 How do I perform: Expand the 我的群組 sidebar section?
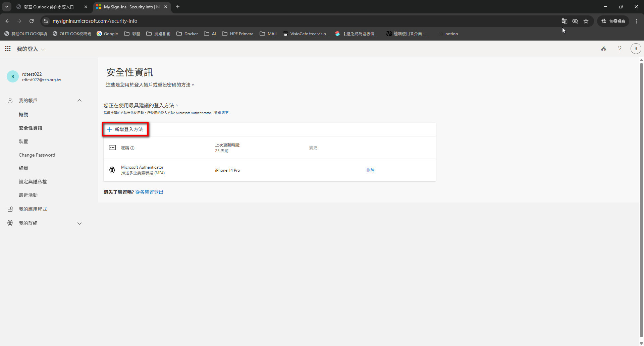79,224
